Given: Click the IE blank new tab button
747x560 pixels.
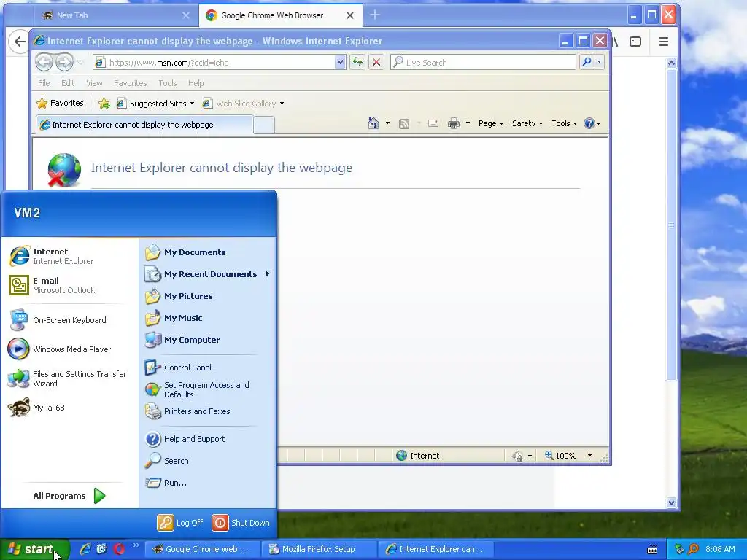Looking at the screenshot, I should 264,125.
